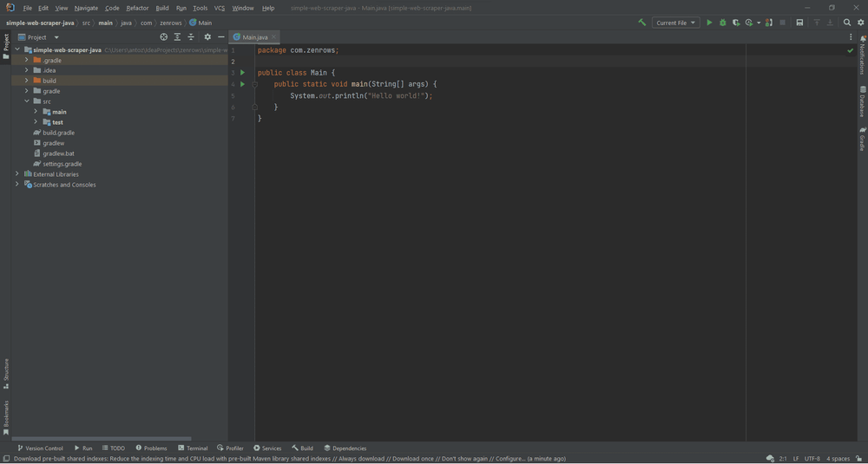This screenshot has height=464, width=868.
Task: Open the Refactor menu
Action: click(x=137, y=9)
